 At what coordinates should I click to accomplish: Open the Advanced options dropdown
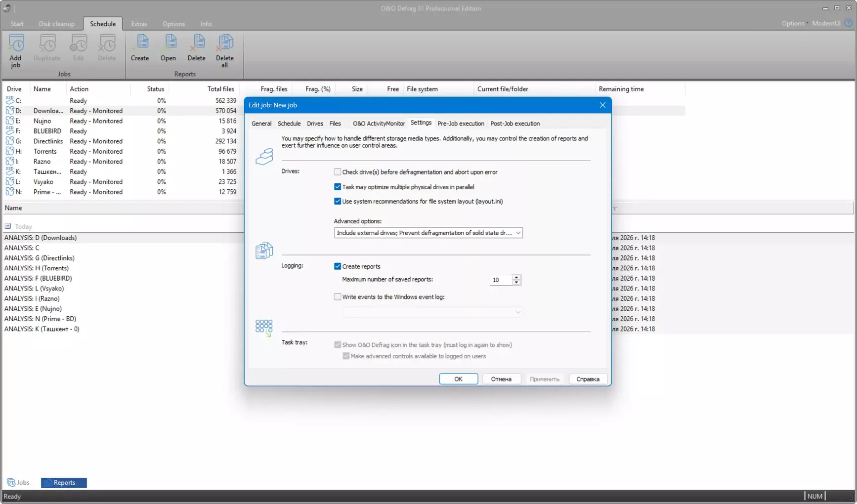517,233
